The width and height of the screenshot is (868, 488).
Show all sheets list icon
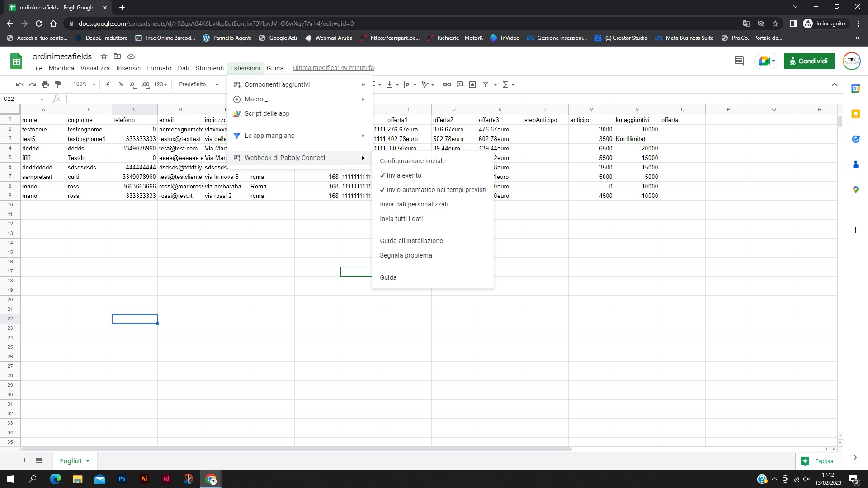coord(39,460)
